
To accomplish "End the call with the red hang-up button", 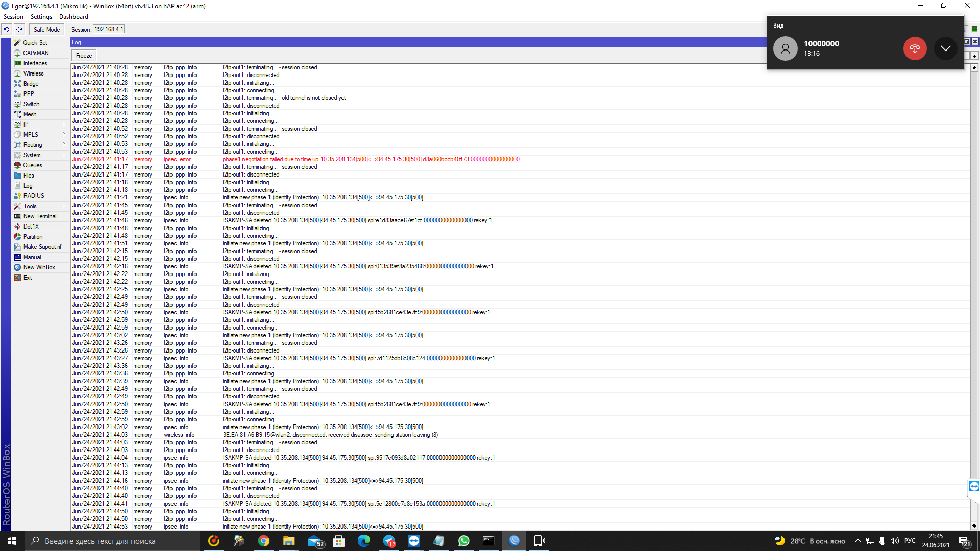I will coord(915,48).
